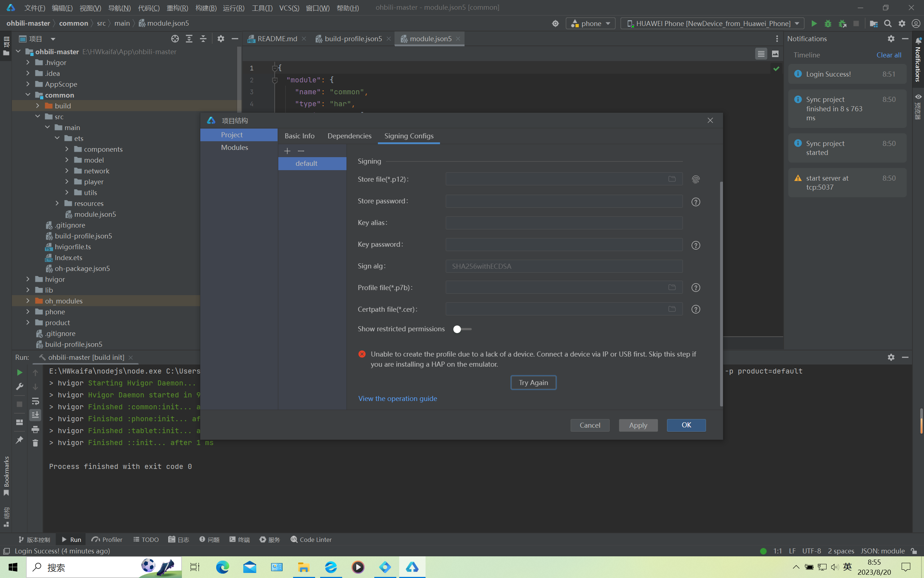Screen dimensions: 924x578
Task: Add a signing config with plus icon
Action: [287, 151]
